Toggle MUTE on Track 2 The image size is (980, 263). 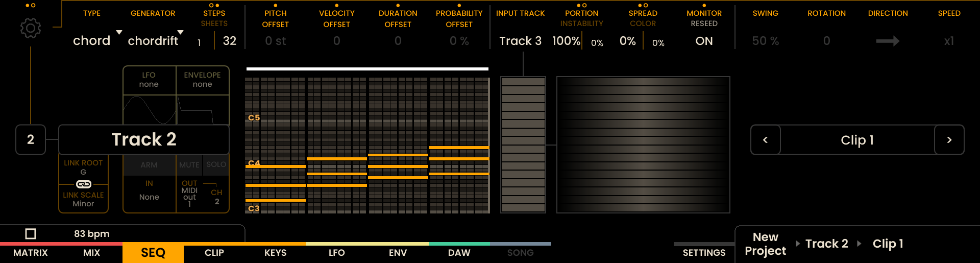pyautogui.click(x=189, y=165)
